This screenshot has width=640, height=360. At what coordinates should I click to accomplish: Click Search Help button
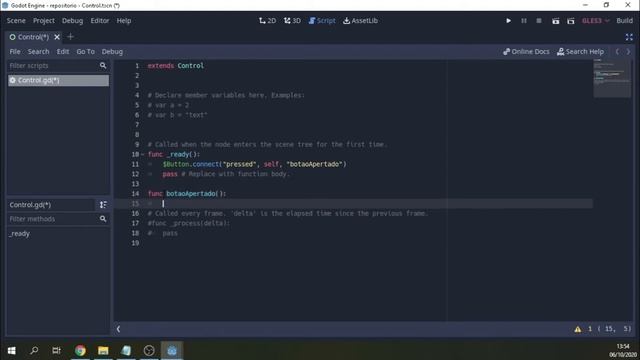[580, 51]
